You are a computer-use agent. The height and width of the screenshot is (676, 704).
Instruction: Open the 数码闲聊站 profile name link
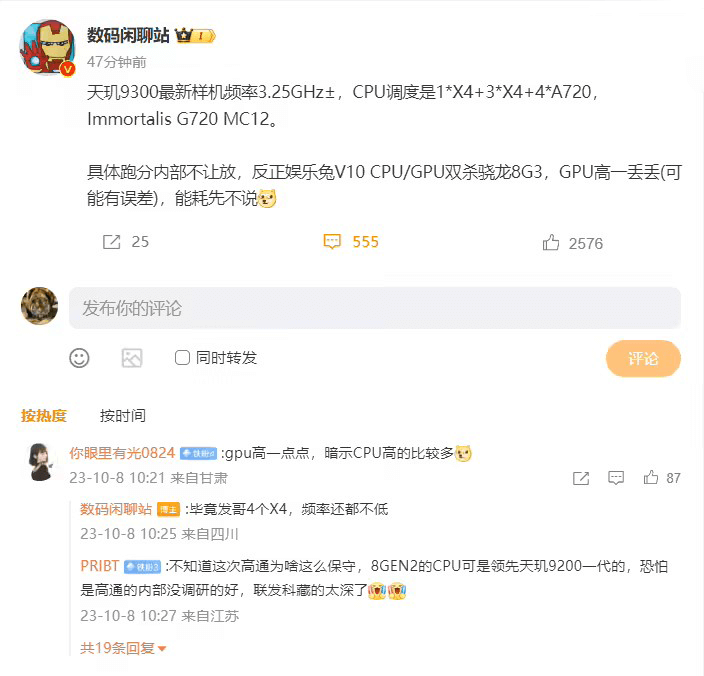click(x=128, y=35)
